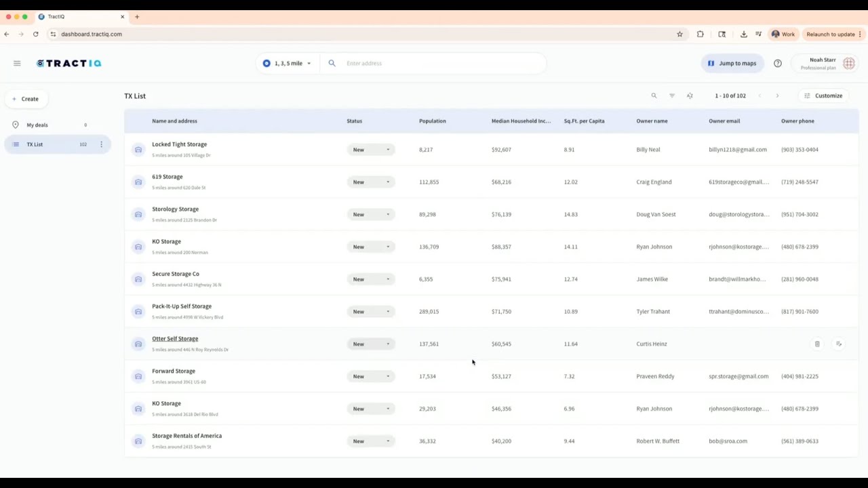Click the facility icon for Storage Rentals of America
868x488 pixels.
138,441
